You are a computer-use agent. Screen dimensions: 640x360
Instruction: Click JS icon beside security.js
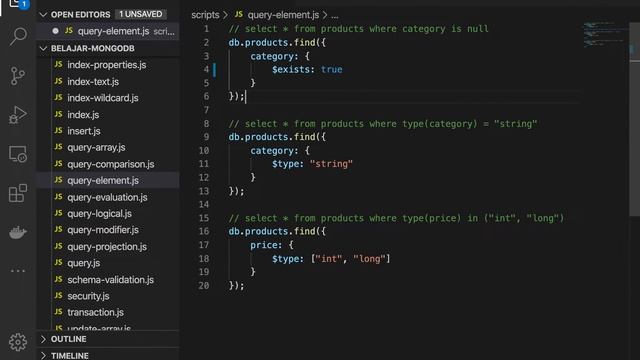pos(58,296)
